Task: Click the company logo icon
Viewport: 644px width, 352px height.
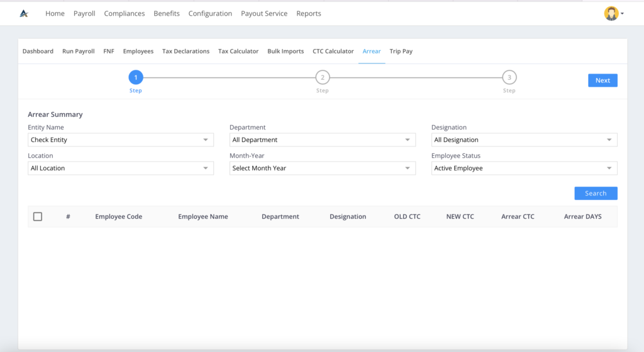Action: (x=24, y=14)
